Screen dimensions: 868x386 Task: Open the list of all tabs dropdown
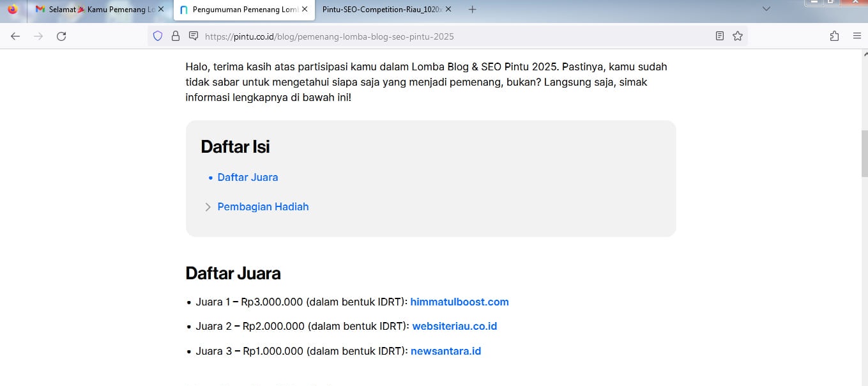(765, 10)
